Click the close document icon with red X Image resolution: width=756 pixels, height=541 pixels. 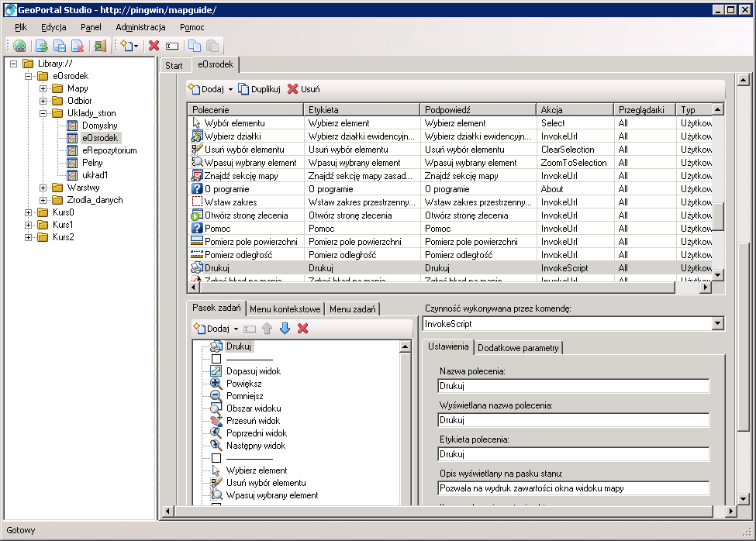78,46
